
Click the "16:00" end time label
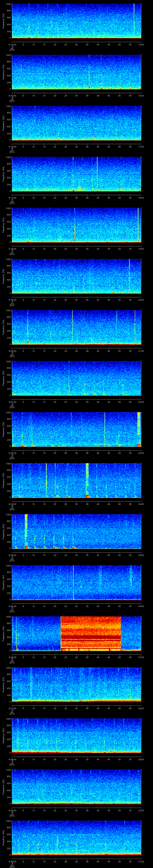pos(141,96)
